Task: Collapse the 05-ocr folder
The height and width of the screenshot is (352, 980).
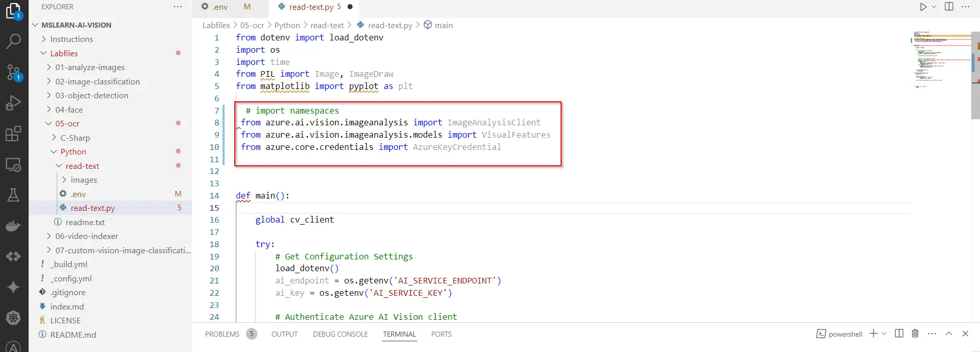Action: pos(67,123)
